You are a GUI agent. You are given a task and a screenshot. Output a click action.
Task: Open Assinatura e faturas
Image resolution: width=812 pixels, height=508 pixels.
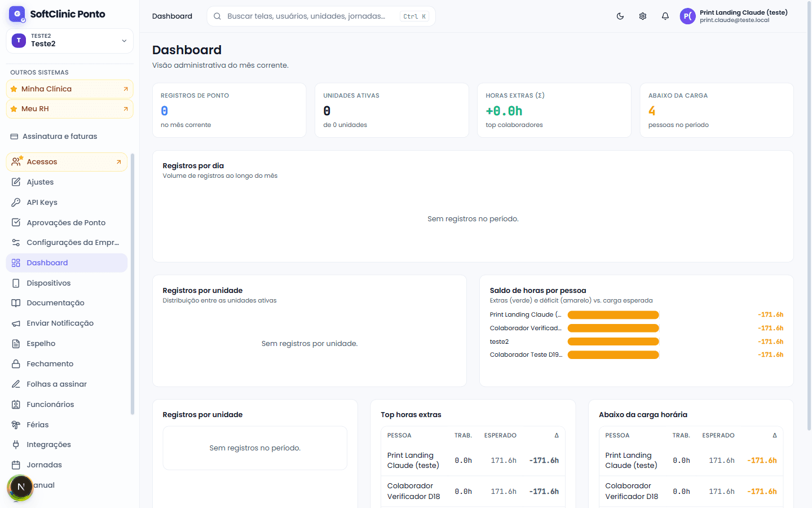70,137
